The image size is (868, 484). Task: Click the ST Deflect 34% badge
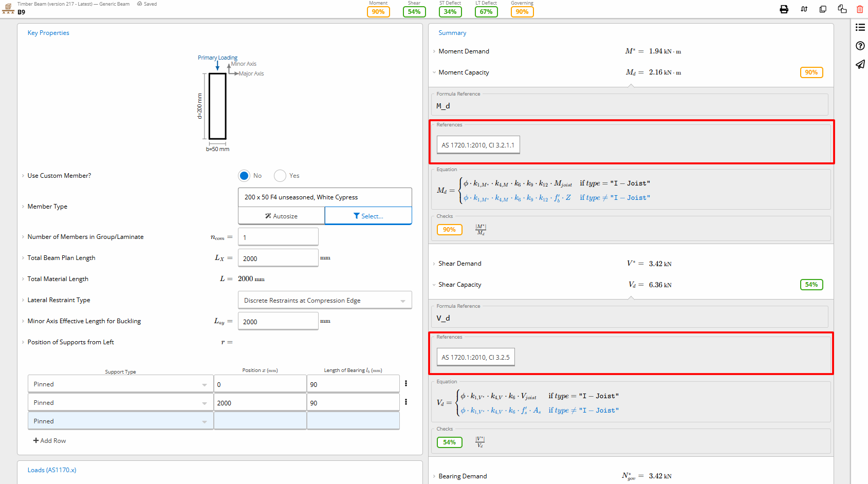click(450, 12)
